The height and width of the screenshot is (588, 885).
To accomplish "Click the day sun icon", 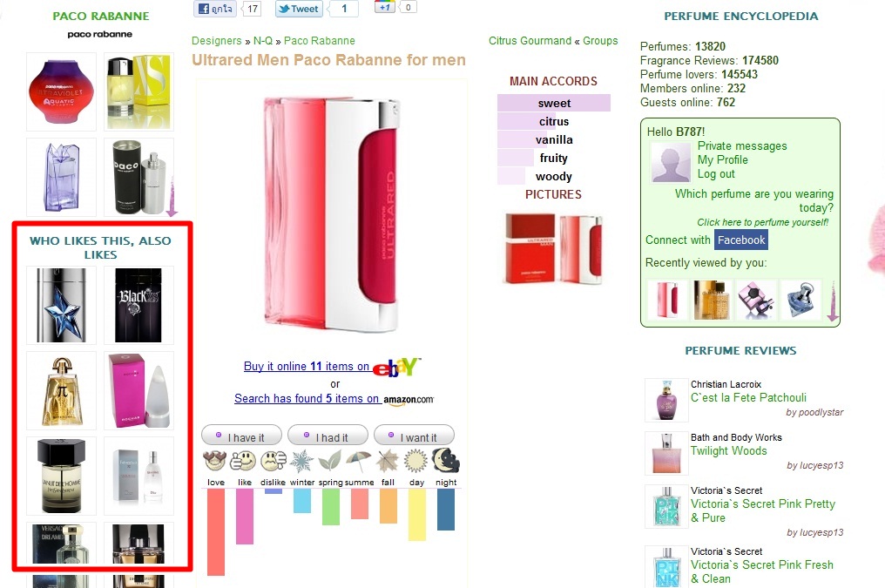I will click(x=416, y=461).
